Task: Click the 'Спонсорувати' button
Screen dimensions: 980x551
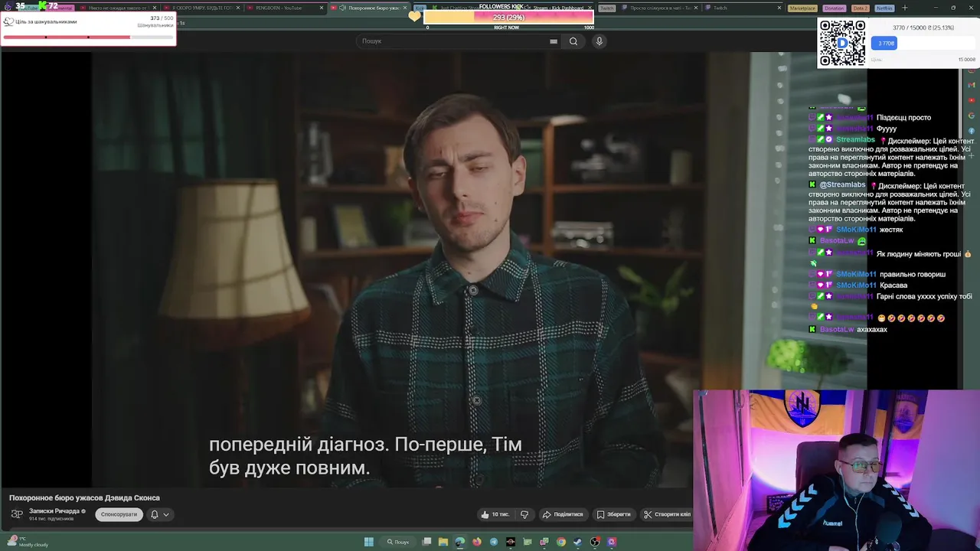Action: pos(119,514)
